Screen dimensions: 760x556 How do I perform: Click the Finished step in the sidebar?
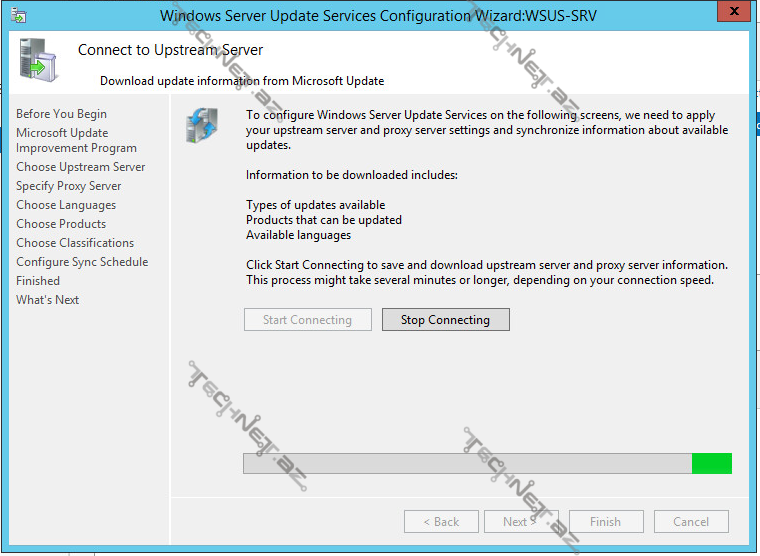tap(38, 281)
